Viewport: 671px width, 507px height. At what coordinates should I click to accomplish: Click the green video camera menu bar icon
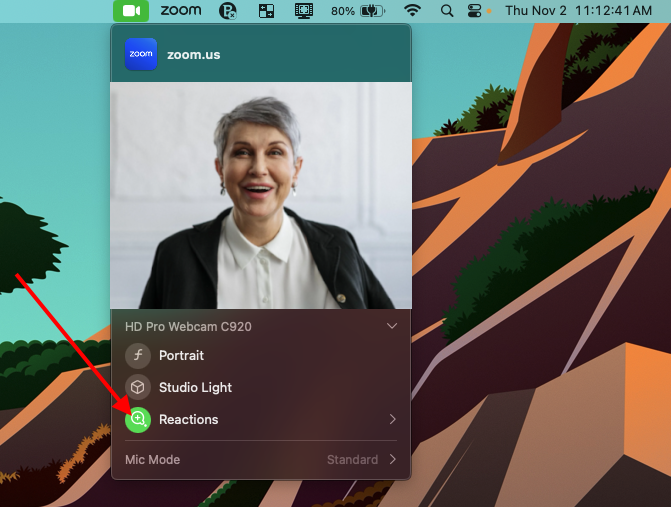(131, 11)
